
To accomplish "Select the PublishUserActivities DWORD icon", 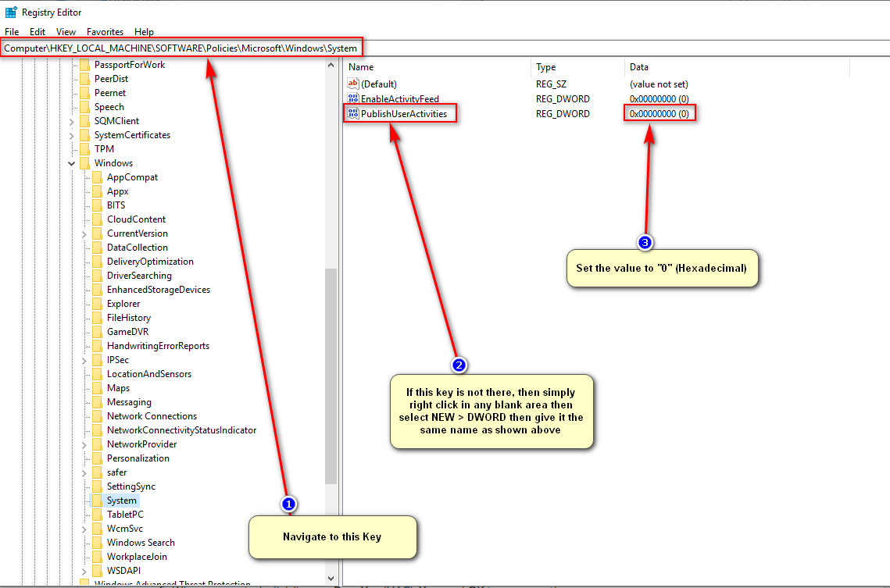I will tap(353, 113).
